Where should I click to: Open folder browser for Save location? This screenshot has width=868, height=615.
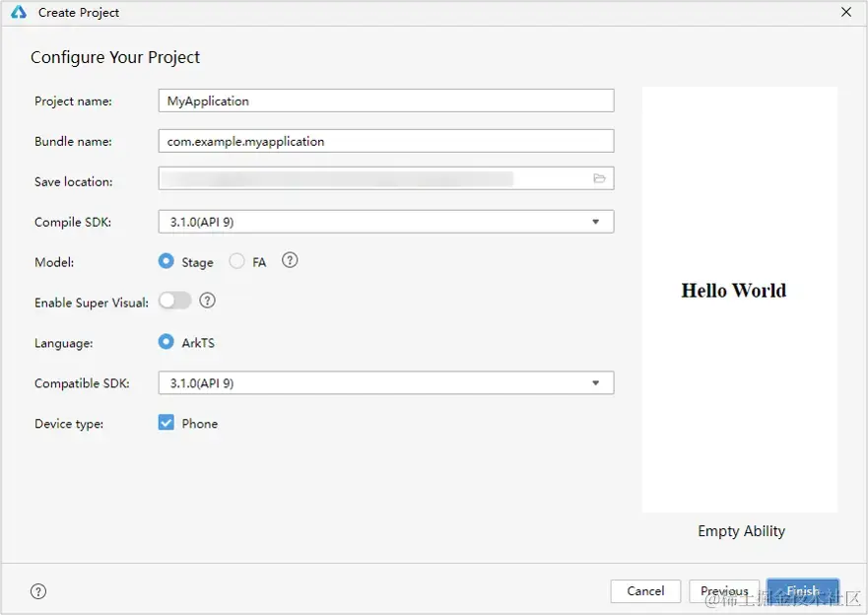[599, 178]
